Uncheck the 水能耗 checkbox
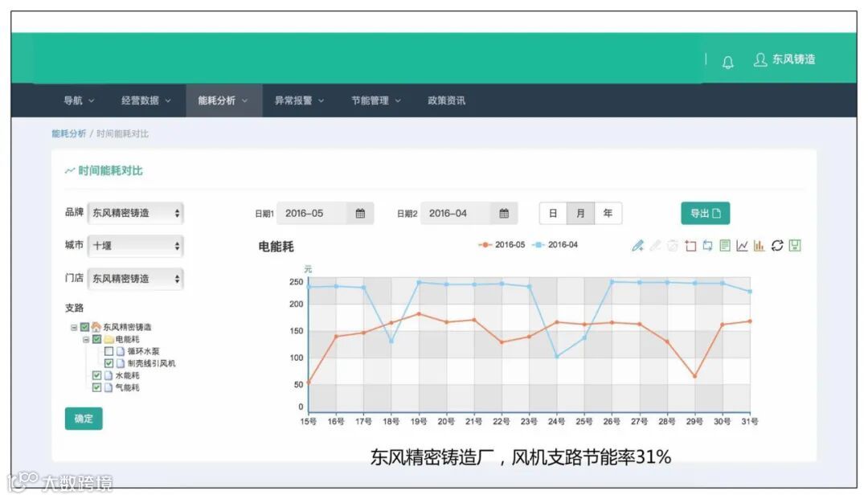The width and height of the screenshot is (868, 499). pyautogui.click(x=97, y=375)
